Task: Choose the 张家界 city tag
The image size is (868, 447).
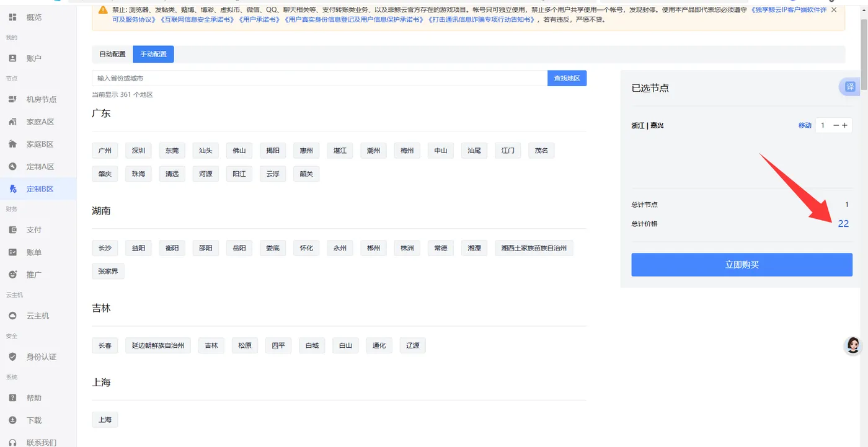Action: coord(108,272)
